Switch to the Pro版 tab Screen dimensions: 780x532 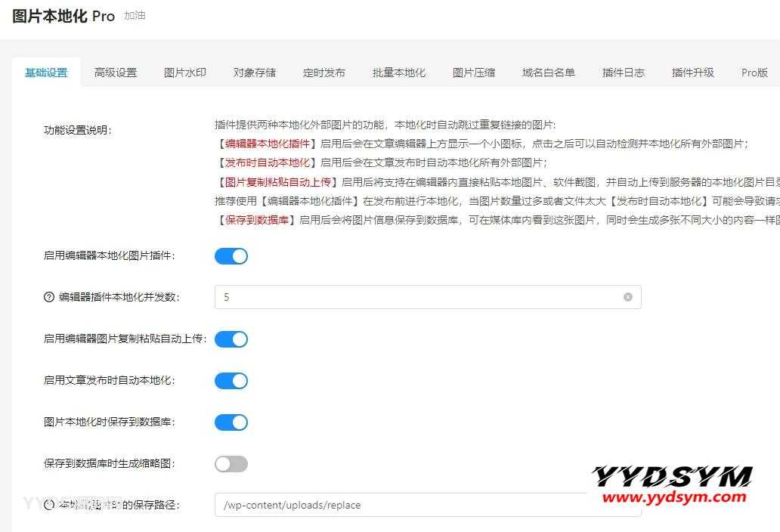click(754, 73)
